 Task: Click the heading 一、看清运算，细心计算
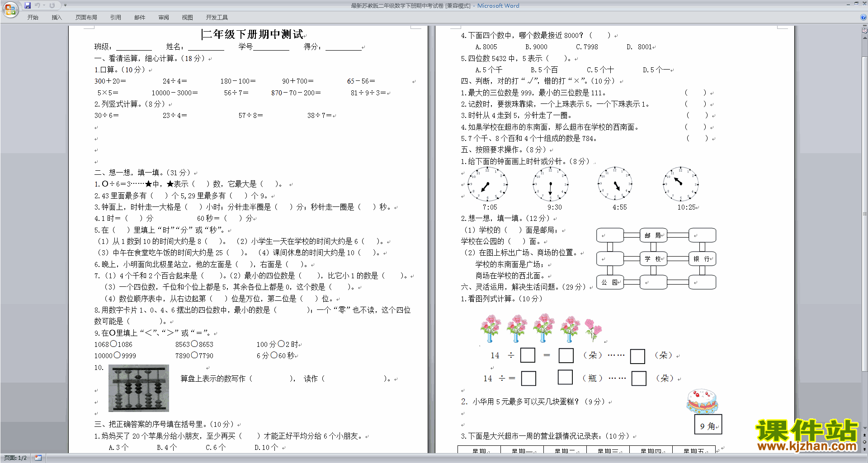(137, 59)
